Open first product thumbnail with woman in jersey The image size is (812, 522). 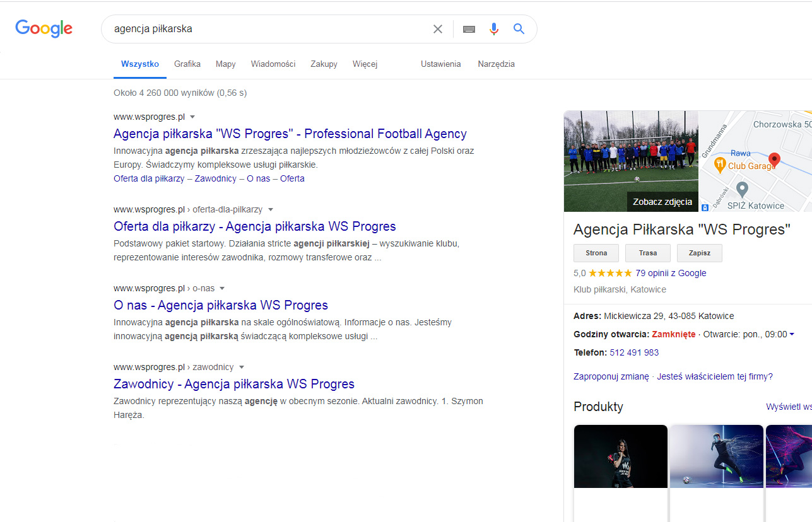click(621, 456)
